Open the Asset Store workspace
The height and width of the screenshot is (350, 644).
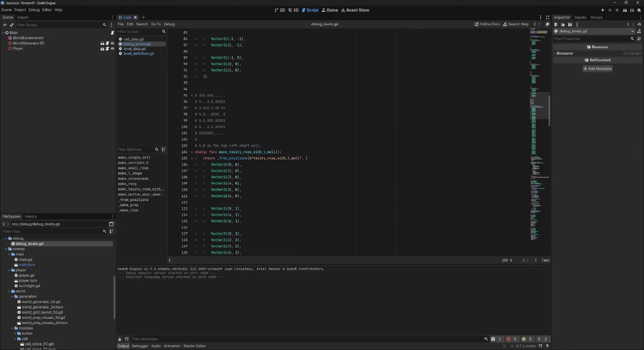click(x=355, y=10)
